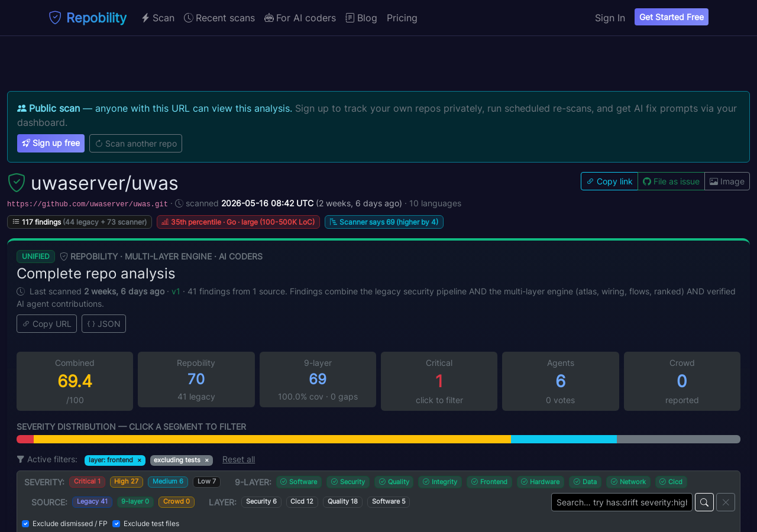
Task: Filter source by Crowd 0
Action: pos(176,502)
